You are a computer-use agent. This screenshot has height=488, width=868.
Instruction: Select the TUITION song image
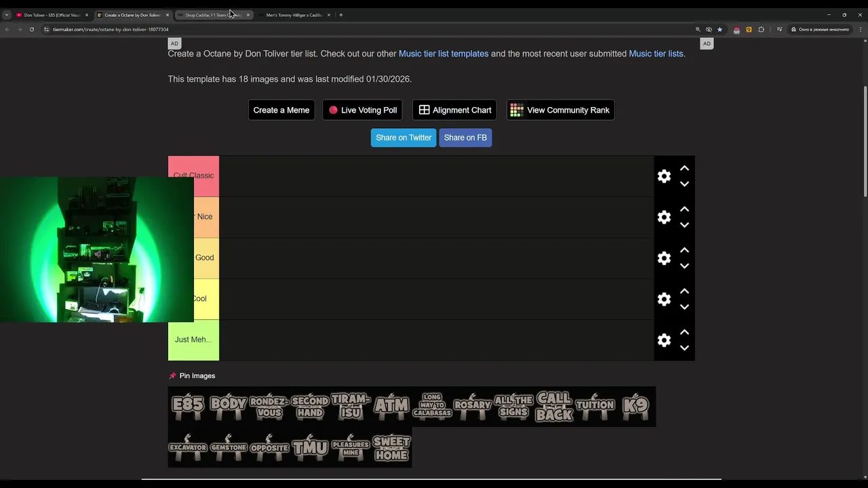595,406
